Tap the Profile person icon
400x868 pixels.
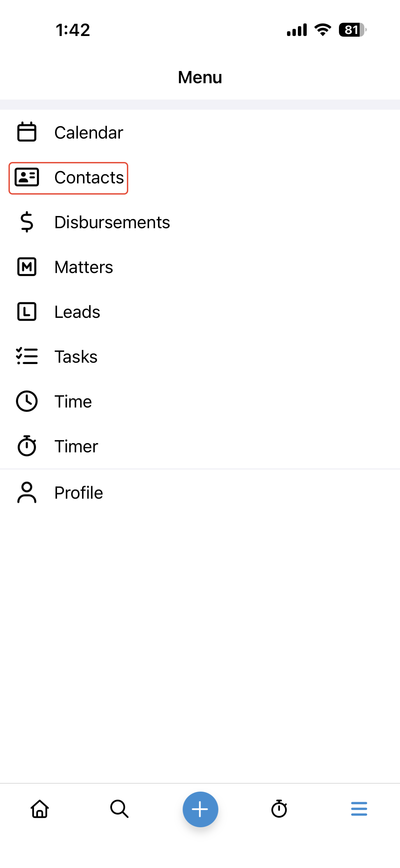click(27, 492)
